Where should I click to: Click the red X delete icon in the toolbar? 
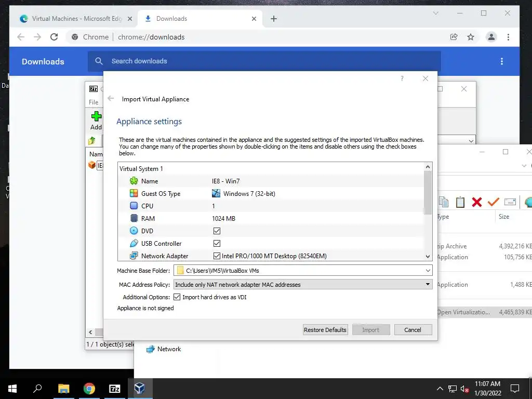coord(477,202)
